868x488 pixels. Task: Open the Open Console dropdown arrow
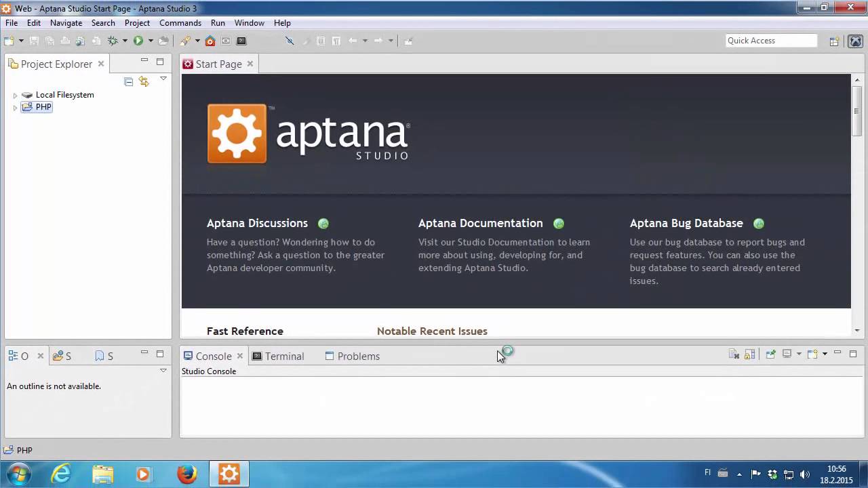(x=825, y=354)
